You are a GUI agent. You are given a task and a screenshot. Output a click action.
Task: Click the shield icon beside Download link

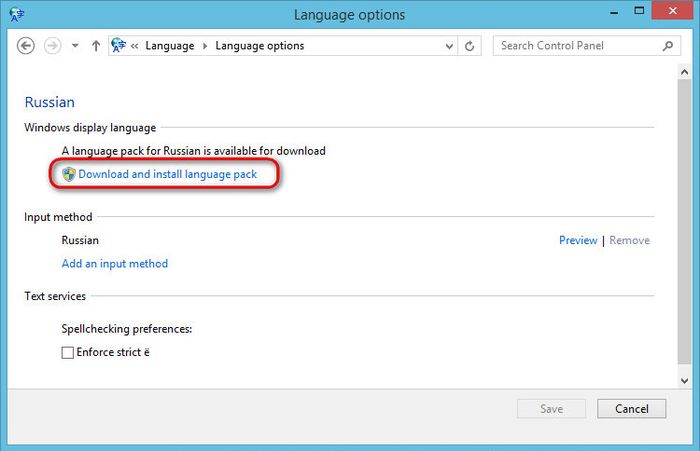[x=69, y=174]
